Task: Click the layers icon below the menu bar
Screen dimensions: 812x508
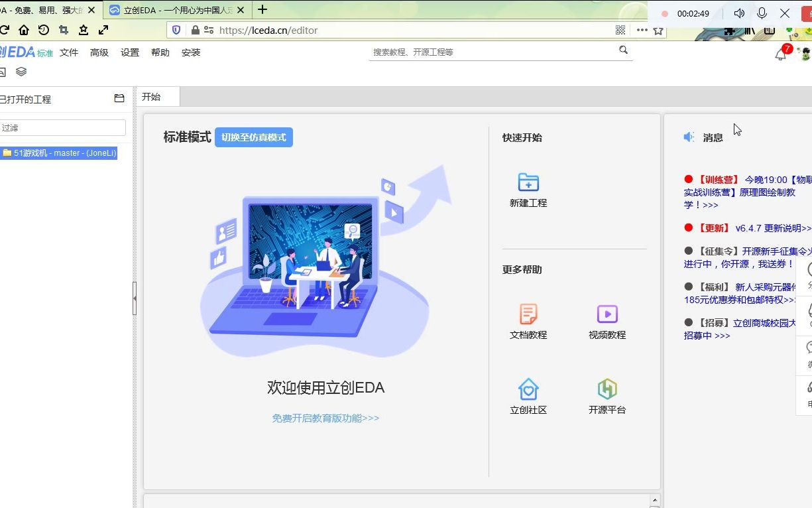Action: point(21,72)
